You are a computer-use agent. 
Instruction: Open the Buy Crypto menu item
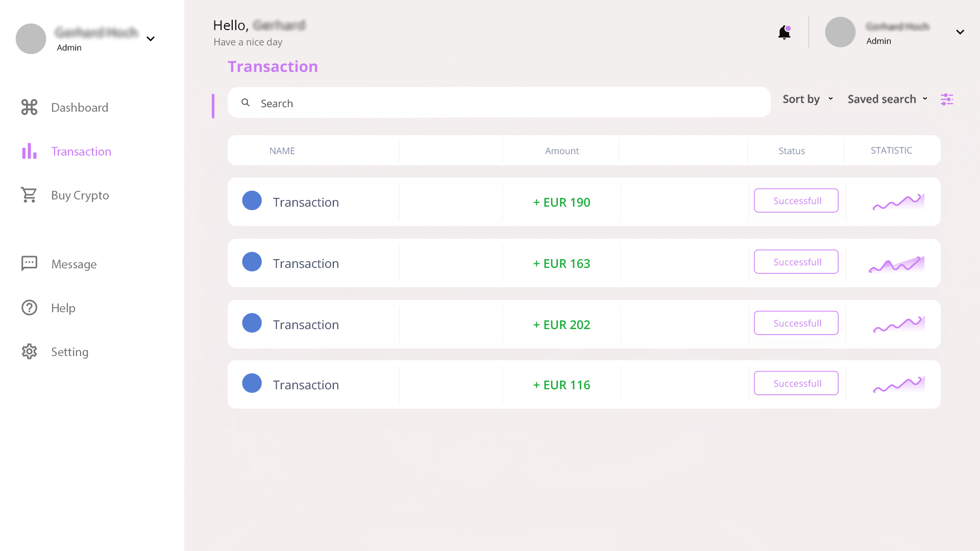pyautogui.click(x=80, y=195)
